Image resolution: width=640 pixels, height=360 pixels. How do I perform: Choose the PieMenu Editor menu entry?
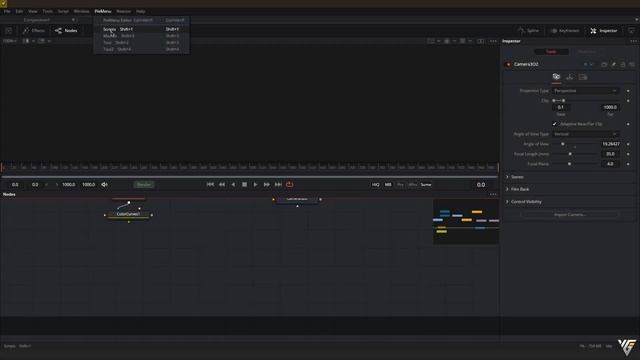tap(141, 20)
